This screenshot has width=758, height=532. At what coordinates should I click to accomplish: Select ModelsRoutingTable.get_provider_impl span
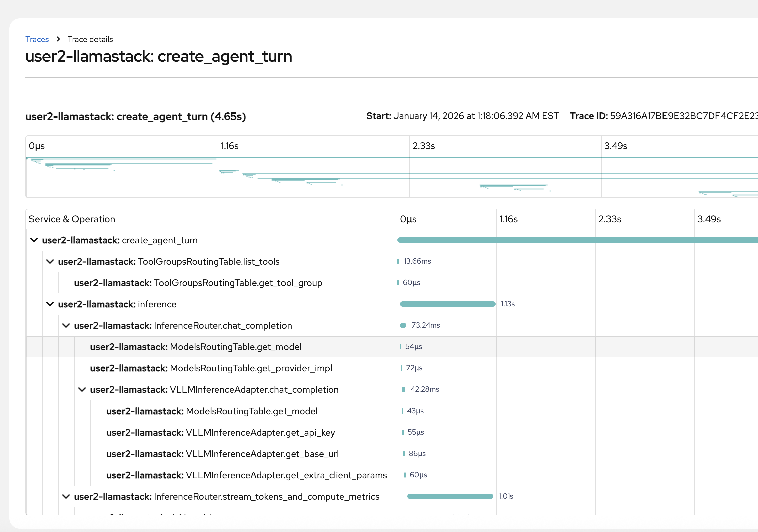tap(211, 368)
